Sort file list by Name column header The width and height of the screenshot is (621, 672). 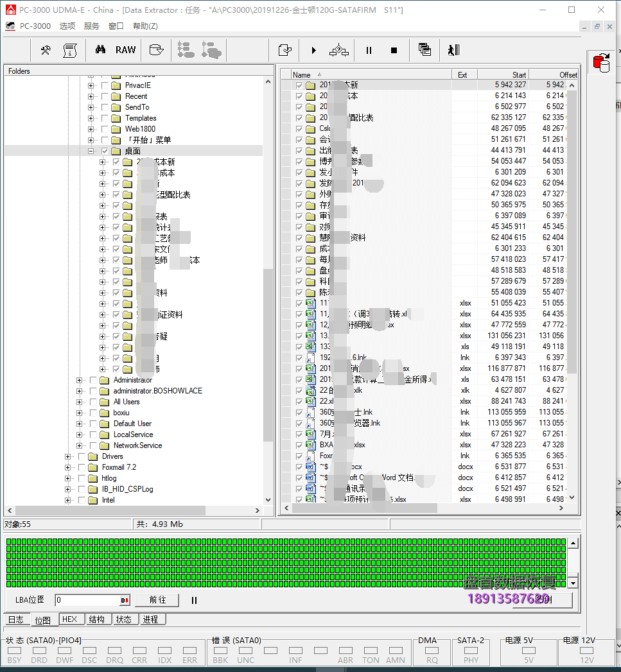(371, 74)
